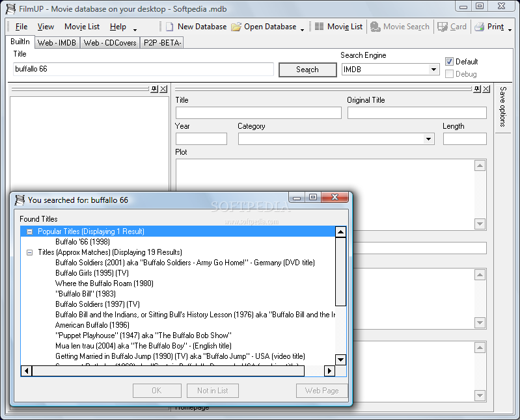Select Buffalo Soldiers (1997) (TV) result
520x420 pixels.
(x=98, y=304)
